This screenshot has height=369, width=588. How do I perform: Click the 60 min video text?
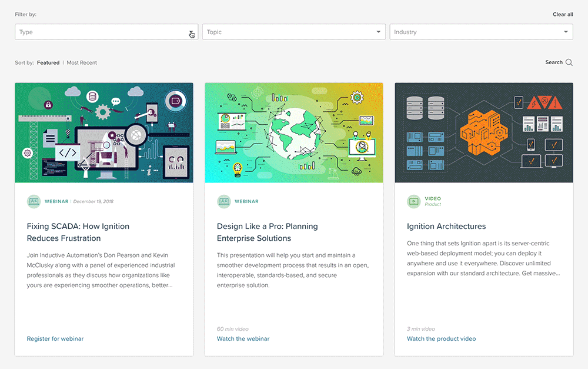click(232, 329)
